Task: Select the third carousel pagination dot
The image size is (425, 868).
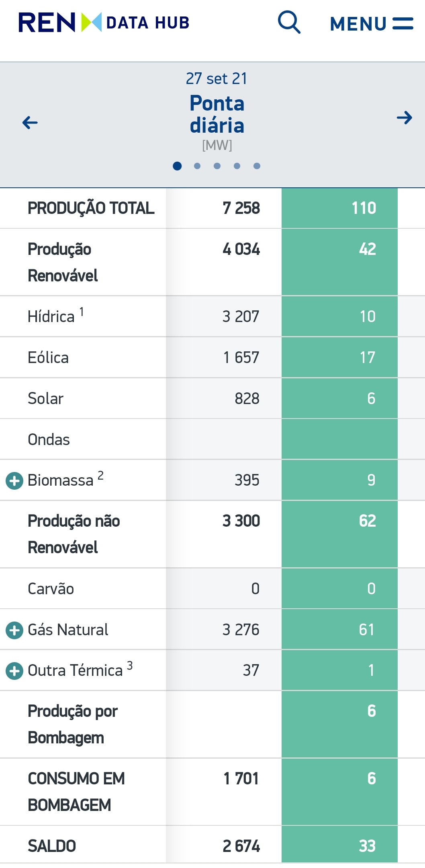Action: click(217, 166)
